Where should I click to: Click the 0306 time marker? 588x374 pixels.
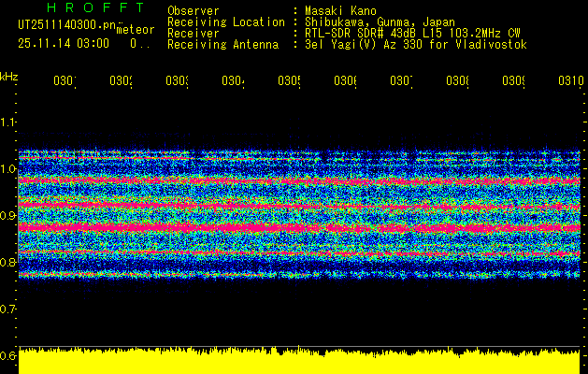click(345, 80)
